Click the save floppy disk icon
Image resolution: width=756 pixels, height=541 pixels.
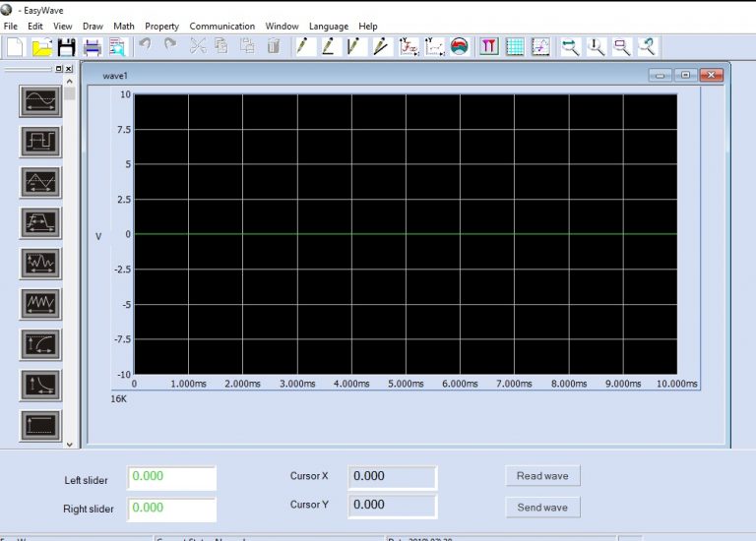click(66, 46)
